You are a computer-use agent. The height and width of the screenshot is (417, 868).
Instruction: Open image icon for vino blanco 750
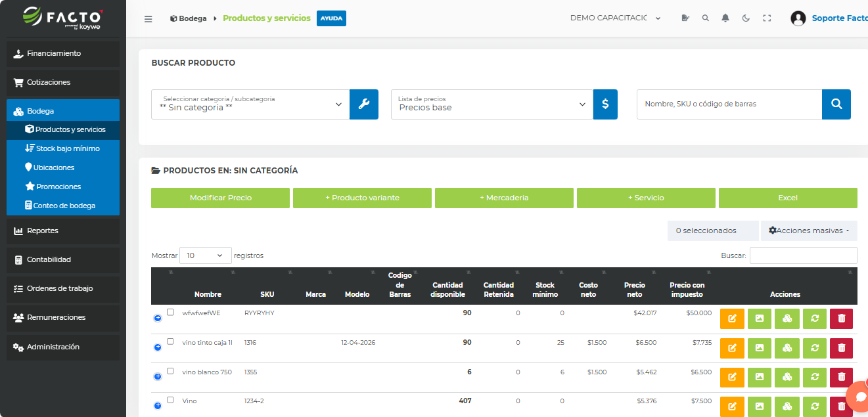coord(760,378)
